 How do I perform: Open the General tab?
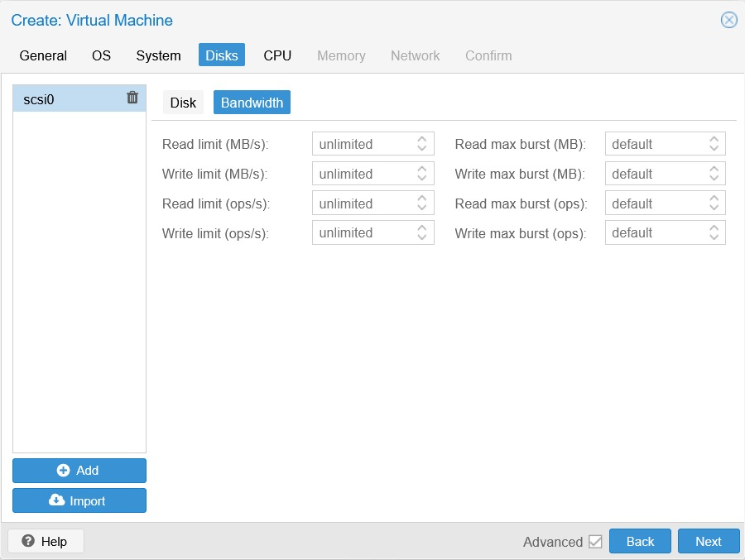click(43, 55)
